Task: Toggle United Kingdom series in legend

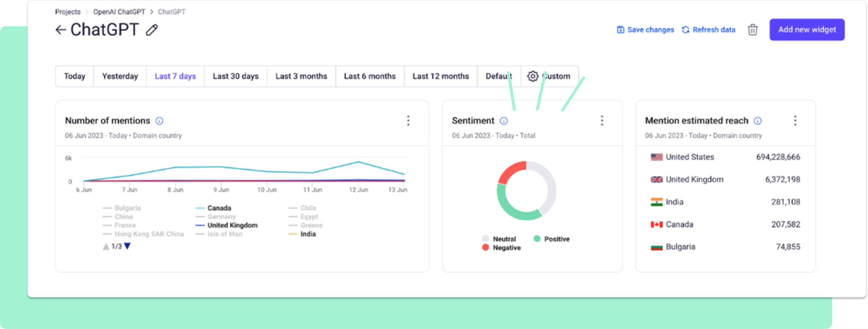Action: [232, 226]
